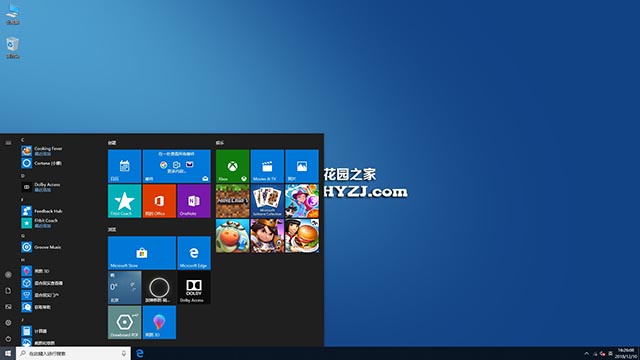Open the Dolby Access tile
The height and width of the screenshot is (360, 640).
pos(194,288)
